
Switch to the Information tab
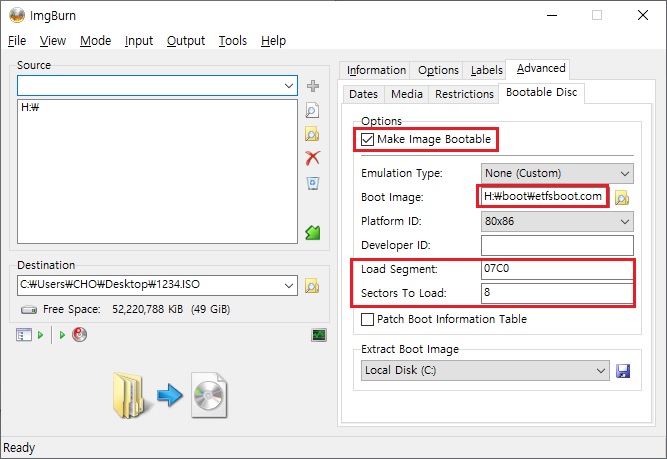coord(376,70)
